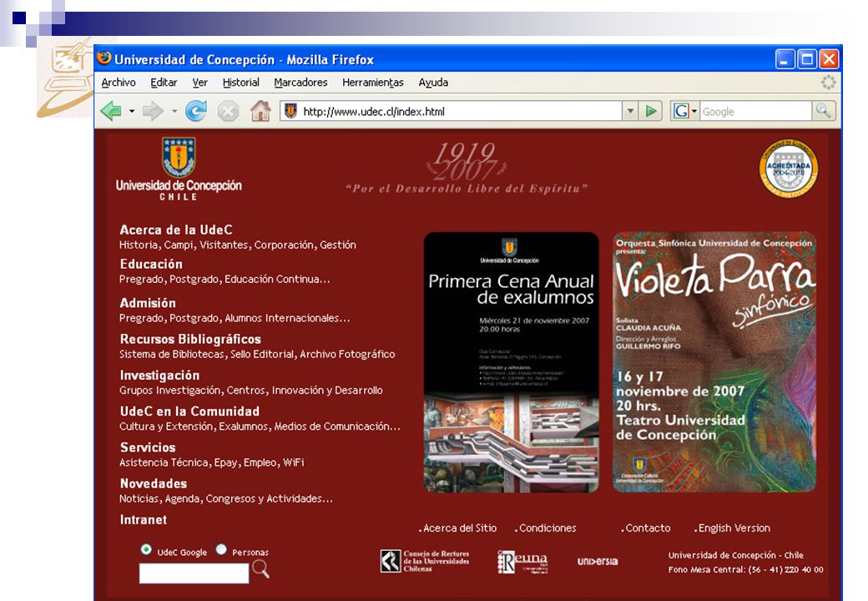Select the UdeC Google radio button
Screen dimensions: 868x601
(146, 549)
